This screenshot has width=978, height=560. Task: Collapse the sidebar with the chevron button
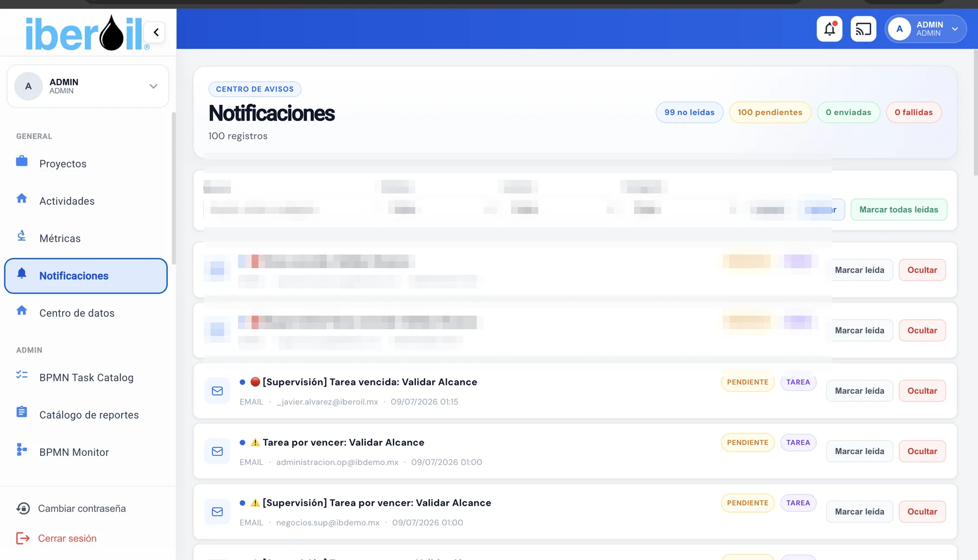[x=156, y=32]
